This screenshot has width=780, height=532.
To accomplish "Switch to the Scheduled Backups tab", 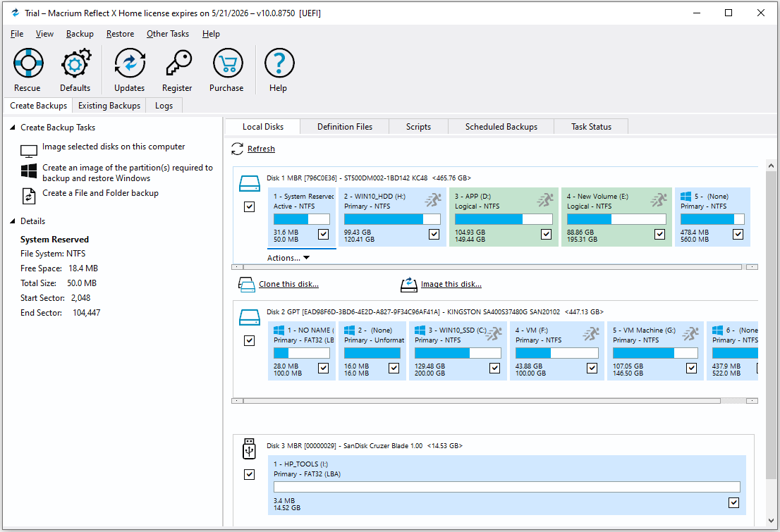I will click(501, 127).
